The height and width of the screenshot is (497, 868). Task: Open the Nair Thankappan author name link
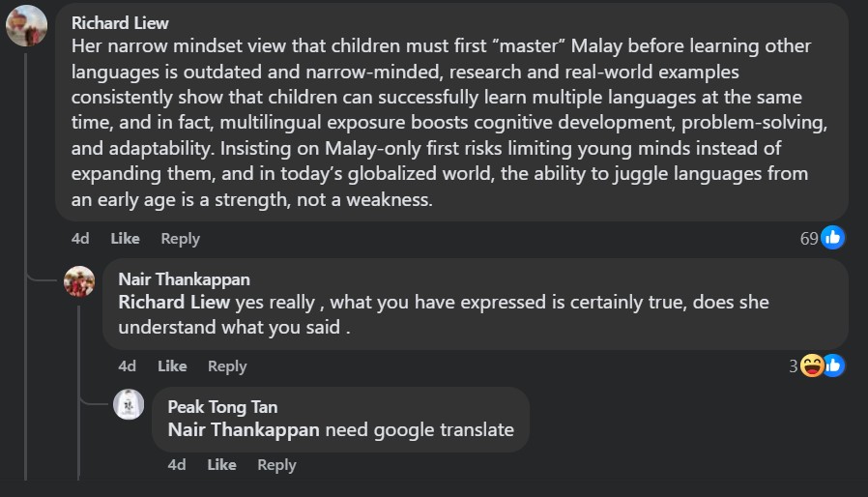click(x=184, y=279)
